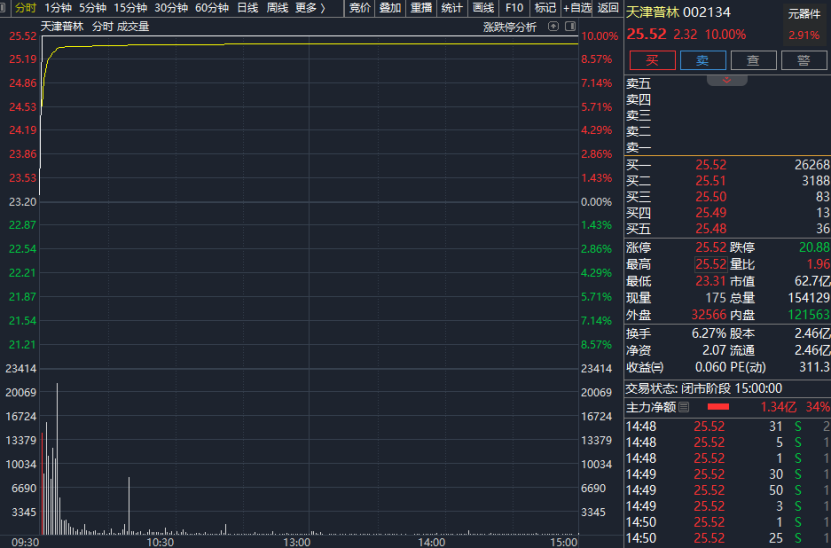Screen dimensions: 831x548
Task: Expand the order book via red chevron
Action: (x=727, y=80)
